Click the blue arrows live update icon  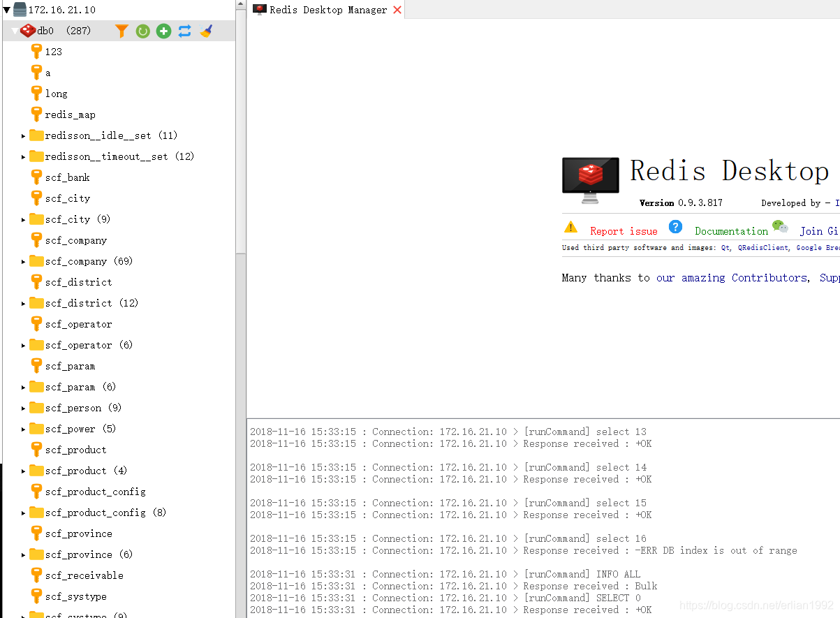coord(184,31)
